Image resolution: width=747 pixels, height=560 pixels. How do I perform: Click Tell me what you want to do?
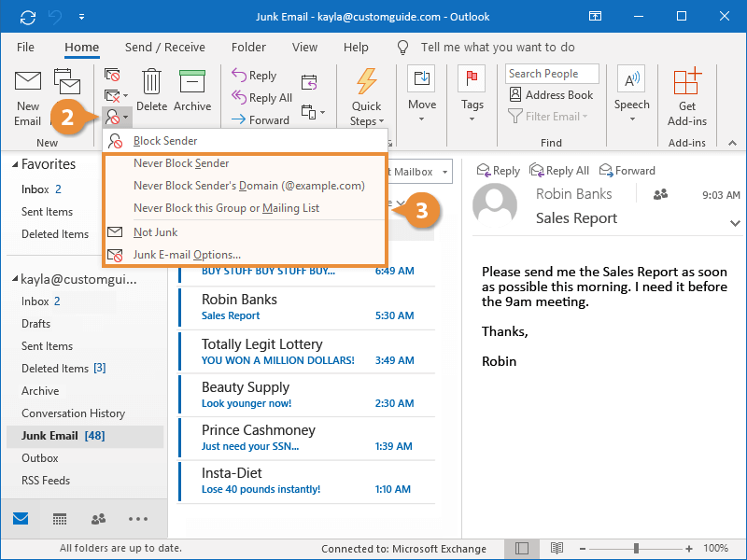pyautogui.click(x=498, y=48)
